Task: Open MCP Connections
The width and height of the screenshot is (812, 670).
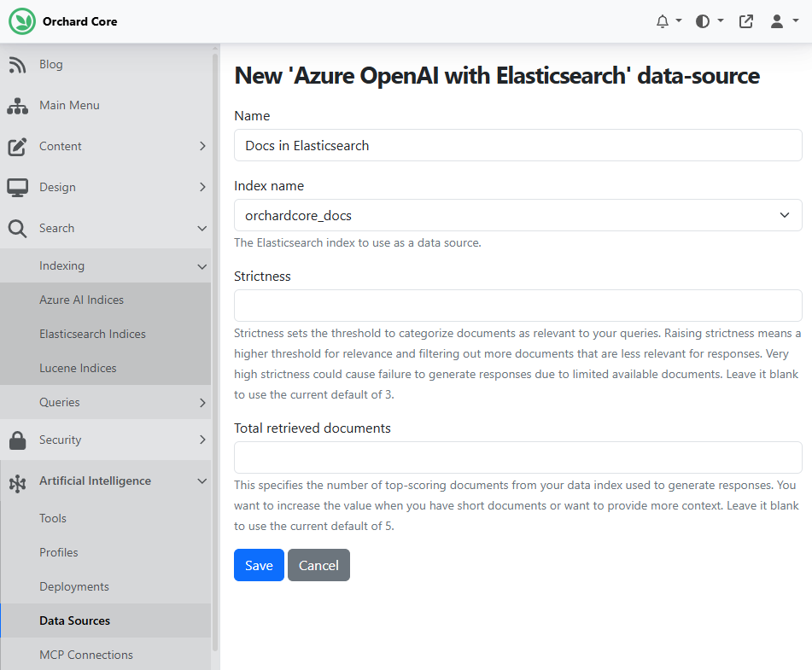Action: [x=86, y=655]
